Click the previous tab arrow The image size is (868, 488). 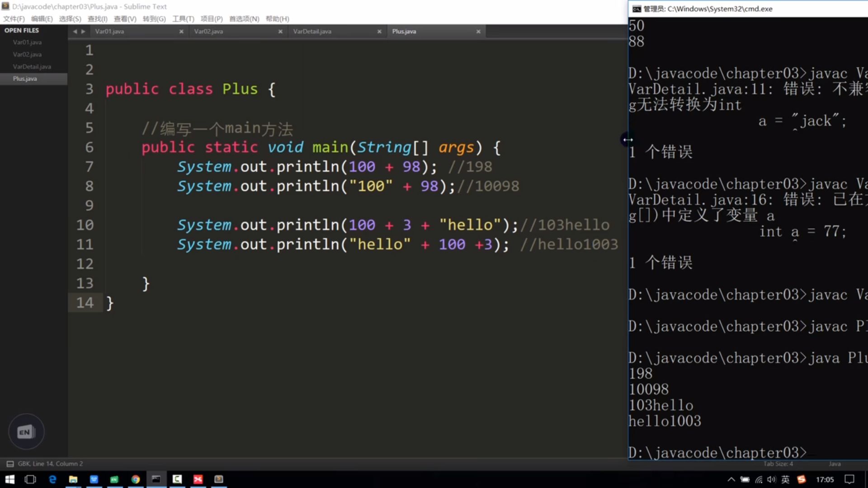[75, 32]
